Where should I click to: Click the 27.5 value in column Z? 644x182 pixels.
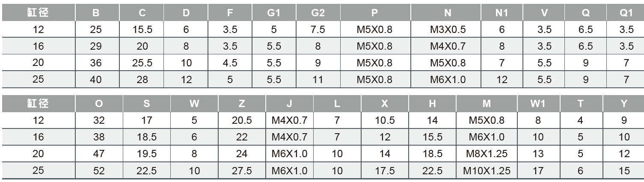[x=242, y=171]
